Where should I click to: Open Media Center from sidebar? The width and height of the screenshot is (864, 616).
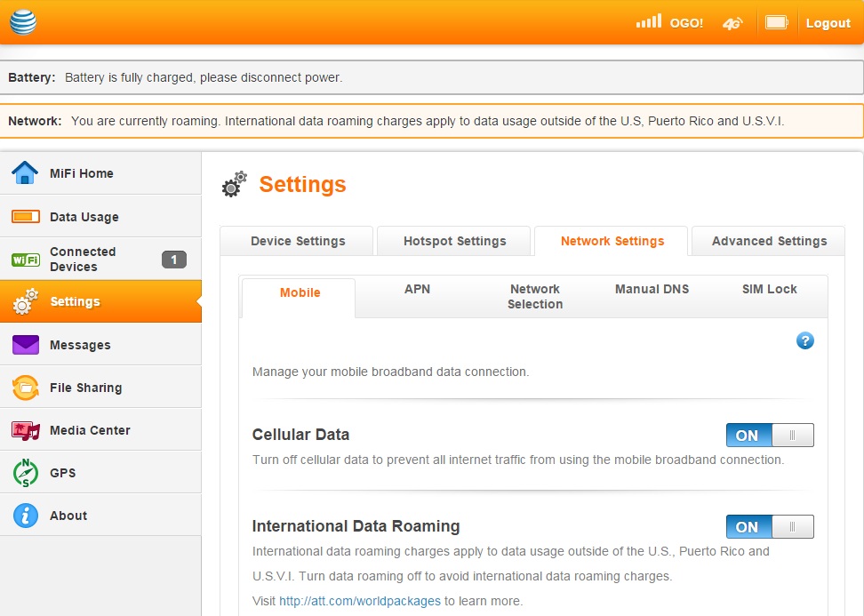(100, 429)
